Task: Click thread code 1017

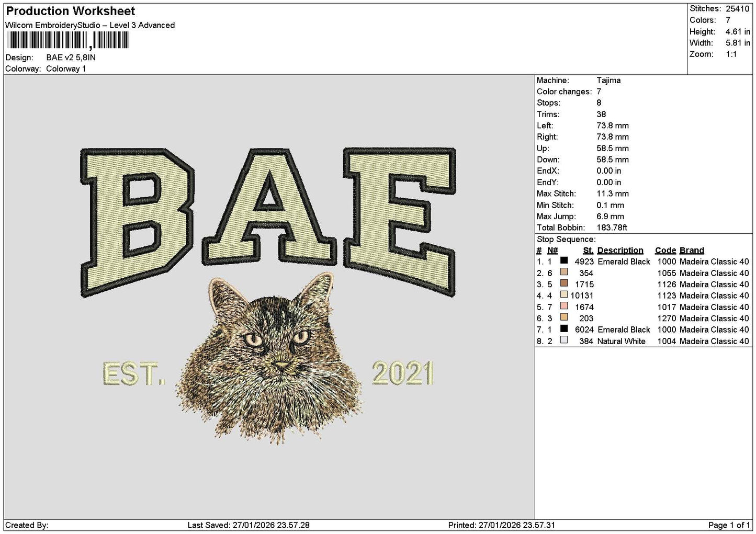Action: [667, 307]
